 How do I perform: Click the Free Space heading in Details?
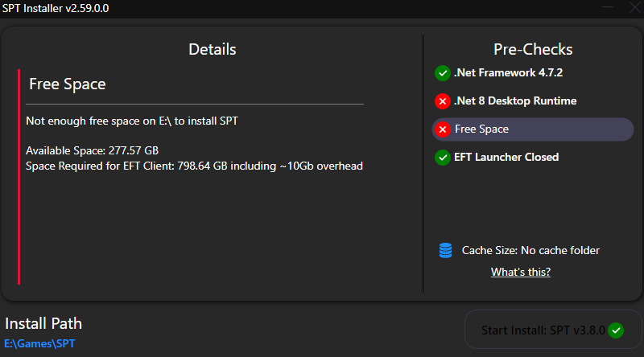[68, 84]
